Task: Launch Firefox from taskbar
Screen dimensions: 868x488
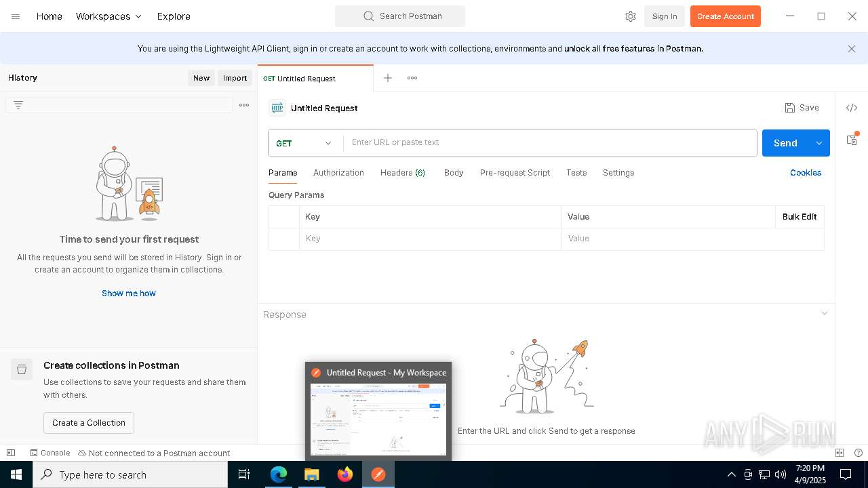Action: [x=345, y=474]
